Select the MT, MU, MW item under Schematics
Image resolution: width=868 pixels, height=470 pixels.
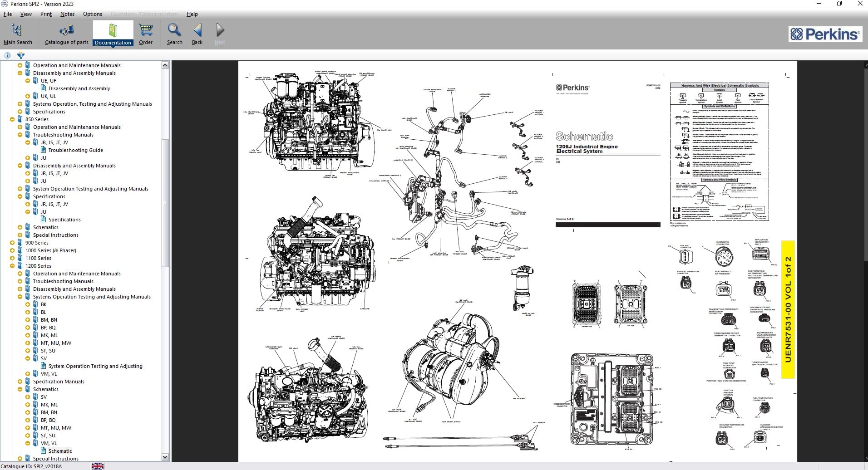coord(56,428)
